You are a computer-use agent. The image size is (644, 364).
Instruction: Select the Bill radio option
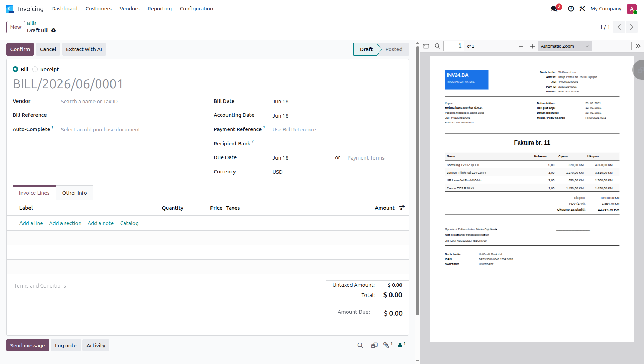[x=15, y=69]
